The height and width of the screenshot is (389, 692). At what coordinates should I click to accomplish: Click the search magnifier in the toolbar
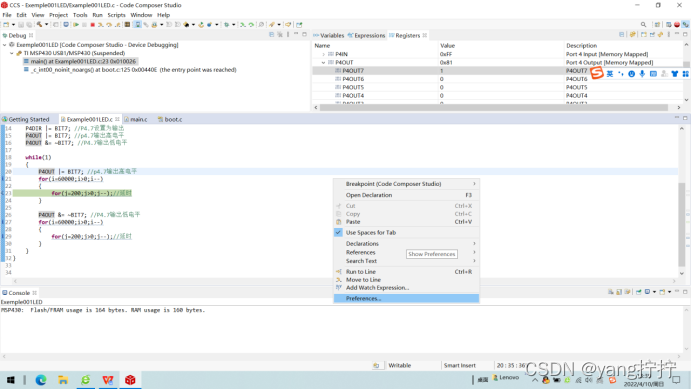643,25
